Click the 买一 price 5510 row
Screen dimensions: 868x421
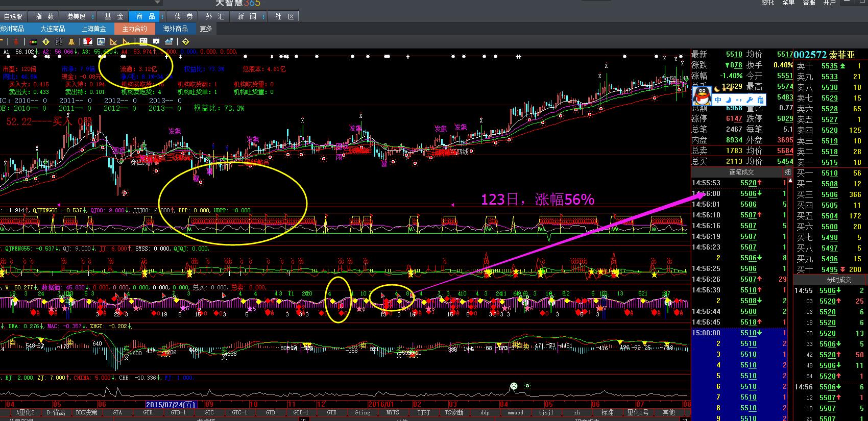(830, 173)
